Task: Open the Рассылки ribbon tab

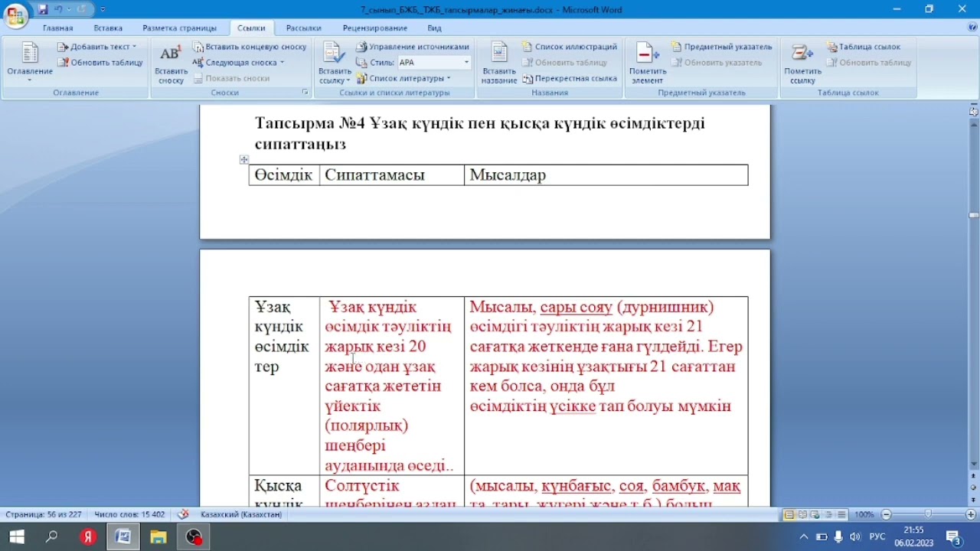Action: [x=304, y=28]
